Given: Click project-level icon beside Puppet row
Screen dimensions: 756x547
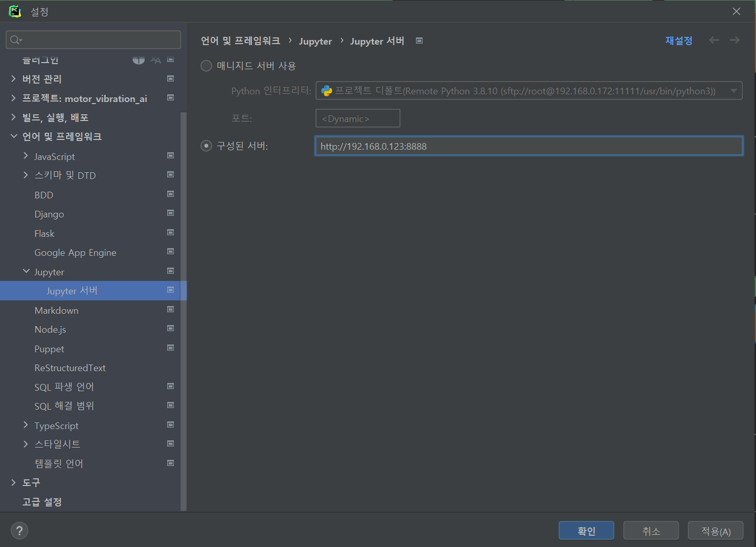Looking at the screenshot, I should [x=171, y=348].
